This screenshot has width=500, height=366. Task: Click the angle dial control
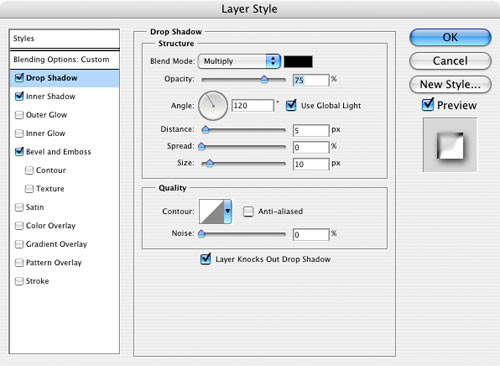213,106
